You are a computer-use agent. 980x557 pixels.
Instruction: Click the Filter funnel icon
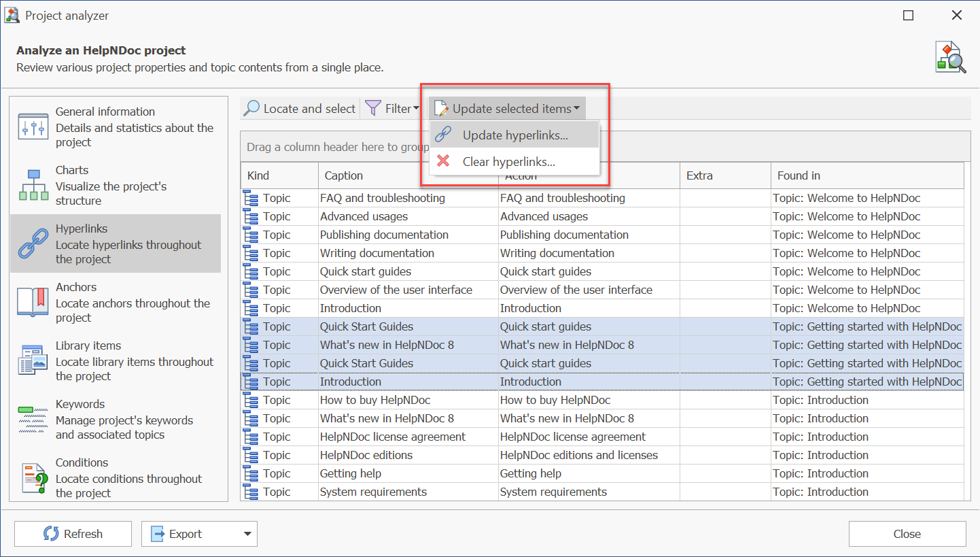point(373,109)
